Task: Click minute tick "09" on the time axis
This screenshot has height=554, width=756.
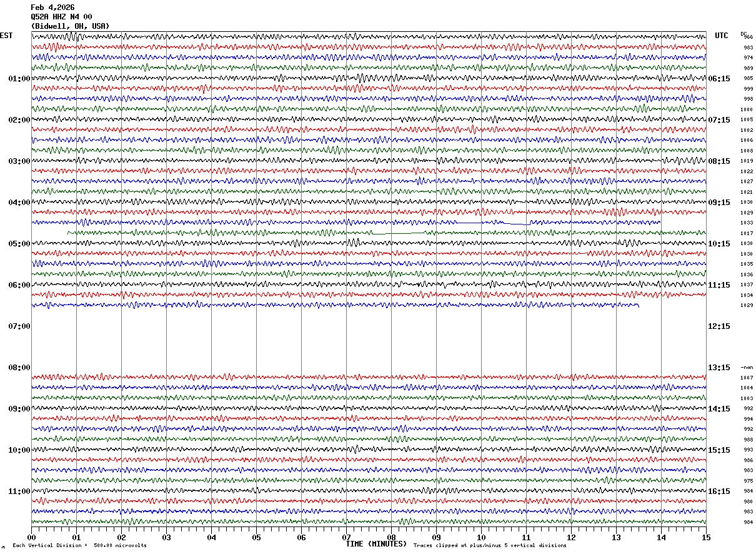Action: coord(436,537)
